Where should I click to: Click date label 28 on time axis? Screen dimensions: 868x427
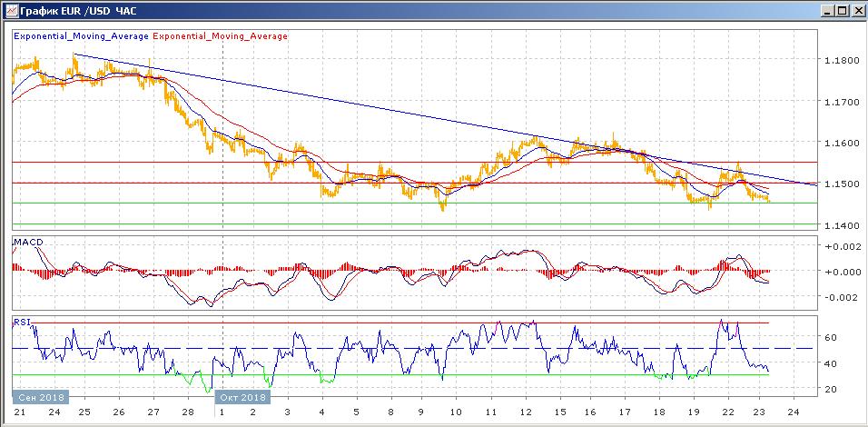[x=188, y=412]
